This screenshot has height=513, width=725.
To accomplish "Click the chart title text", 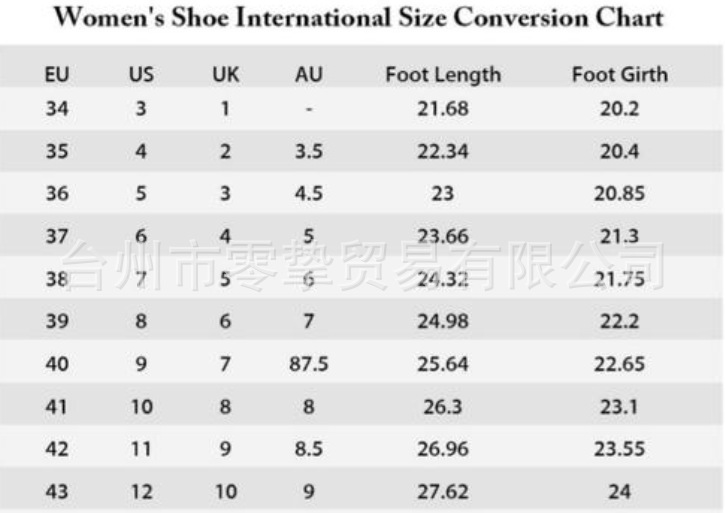I will [357, 18].
